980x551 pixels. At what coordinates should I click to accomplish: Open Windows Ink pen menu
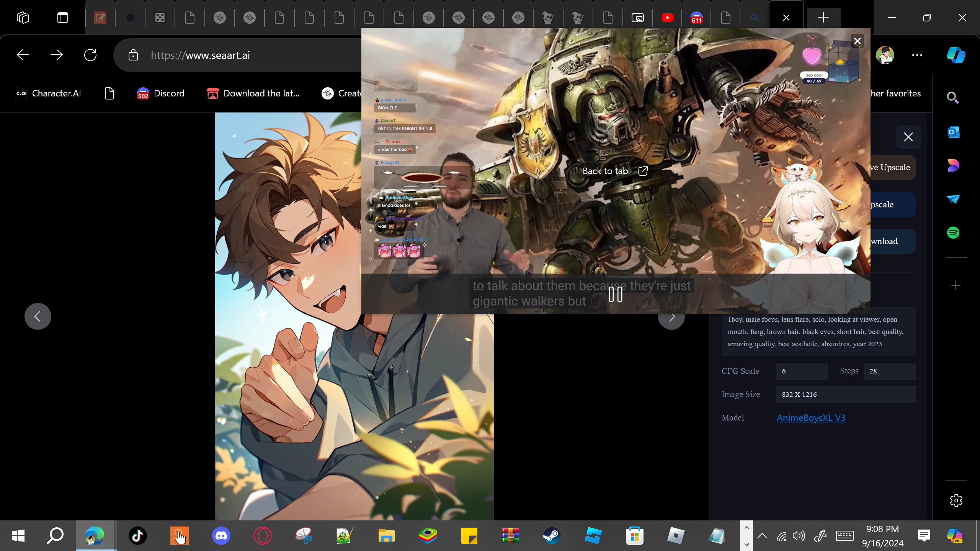click(820, 536)
